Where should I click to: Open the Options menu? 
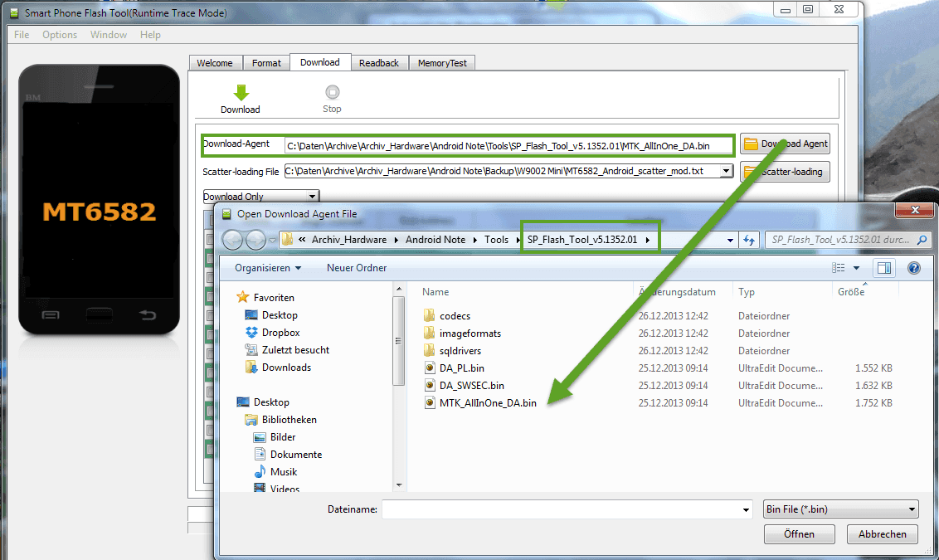click(60, 35)
